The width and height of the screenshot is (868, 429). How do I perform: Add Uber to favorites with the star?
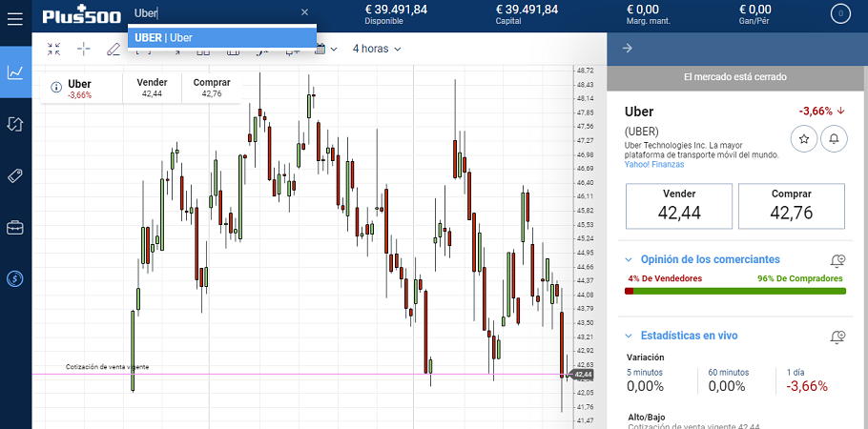pos(804,139)
